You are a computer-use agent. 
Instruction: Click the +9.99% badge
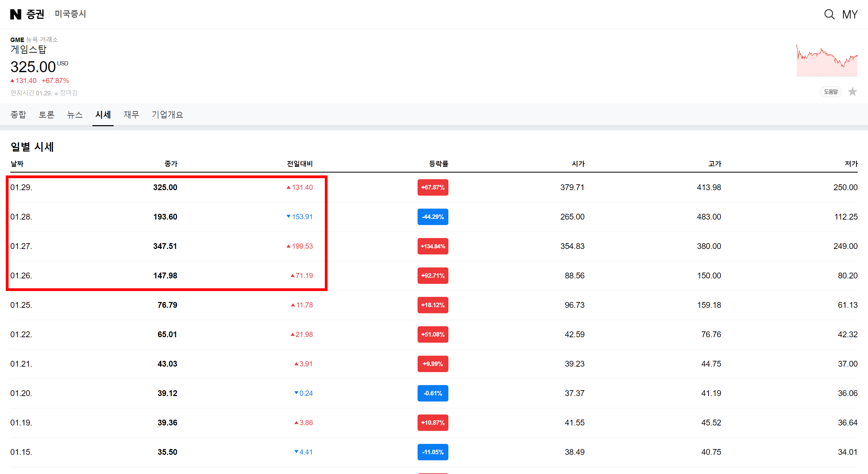[x=433, y=364]
